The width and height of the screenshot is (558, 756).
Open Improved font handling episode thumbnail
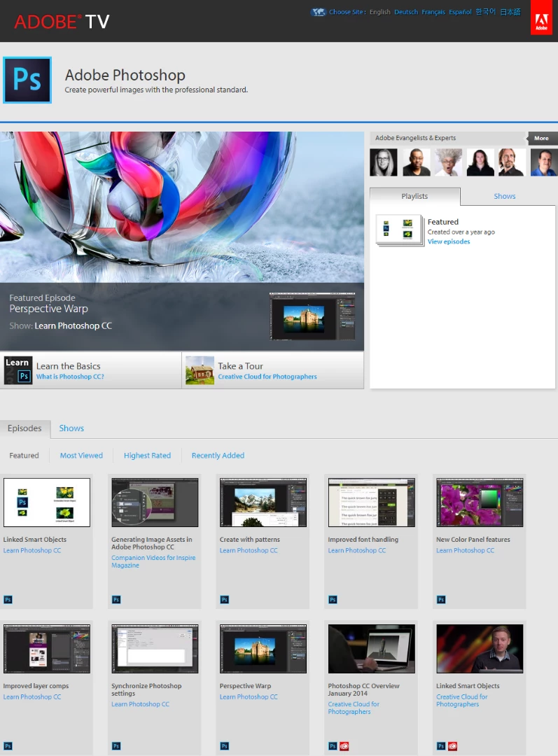click(371, 503)
